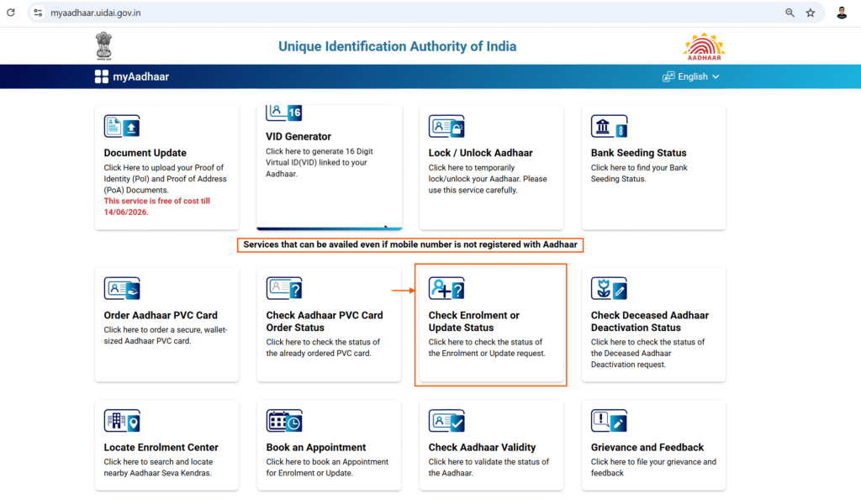Viewport: 861px width, 504px height.
Task: Click the Government of India emblem
Action: (103, 46)
